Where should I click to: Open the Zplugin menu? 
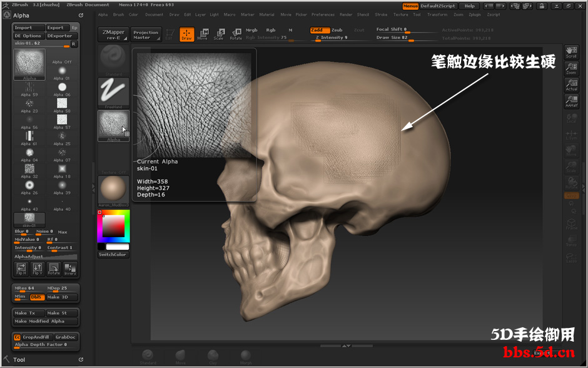click(475, 14)
